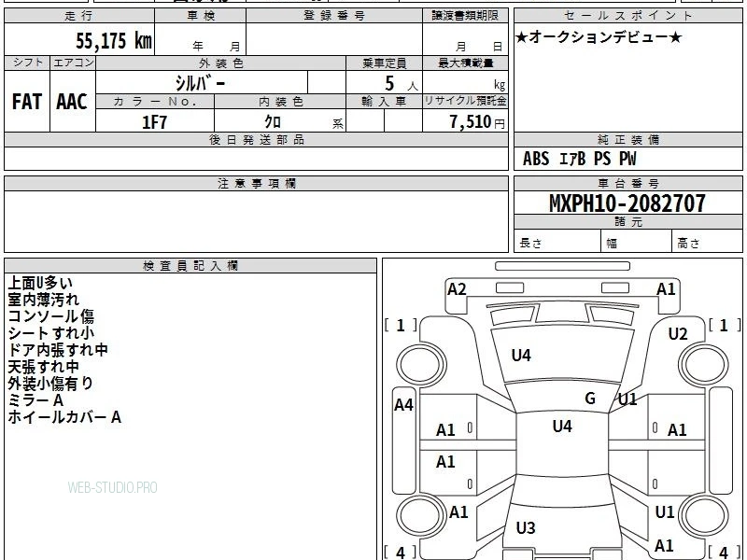Select the U1 mark beside the G mark
This screenshot has height=560, width=747.
(627, 399)
